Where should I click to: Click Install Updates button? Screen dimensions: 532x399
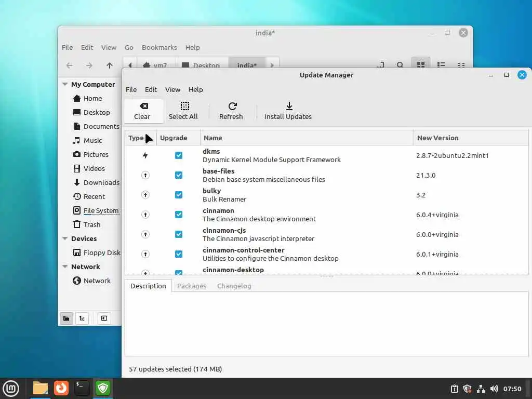click(288, 111)
